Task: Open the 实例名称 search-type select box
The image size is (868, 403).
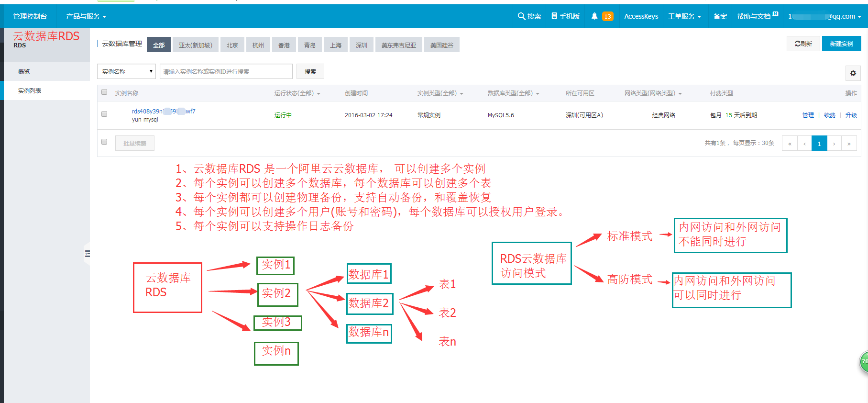Action: click(126, 71)
